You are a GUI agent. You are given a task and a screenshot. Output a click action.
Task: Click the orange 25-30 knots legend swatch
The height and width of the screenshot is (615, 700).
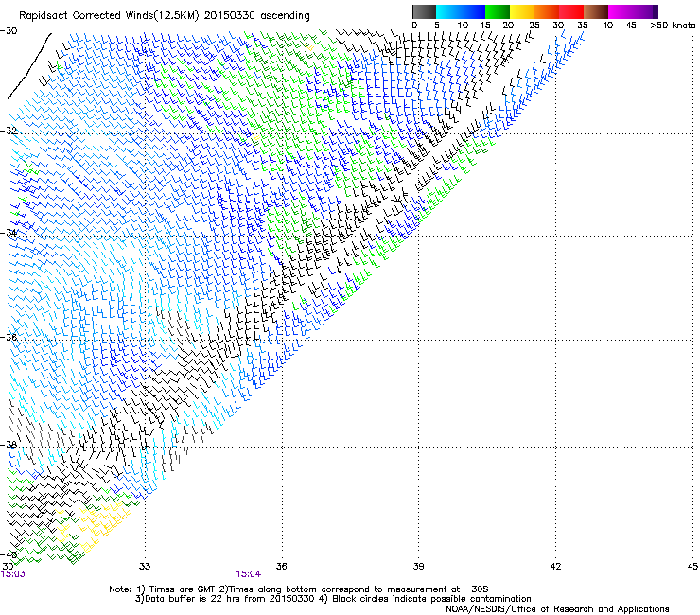[x=547, y=11]
